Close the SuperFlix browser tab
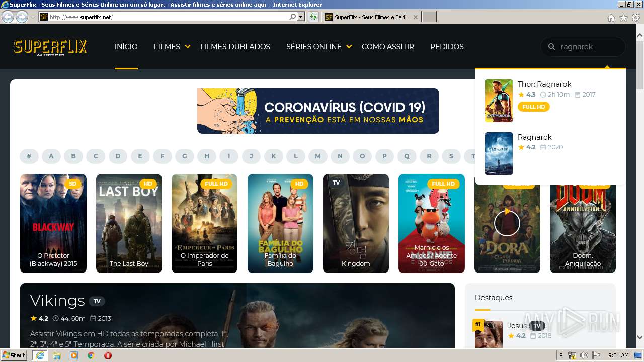Screen dimensions: 644x362 pyautogui.click(x=416, y=17)
